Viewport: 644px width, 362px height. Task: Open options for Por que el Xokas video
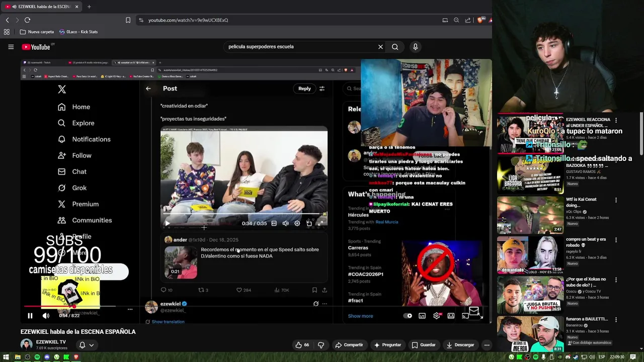click(x=616, y=280)
